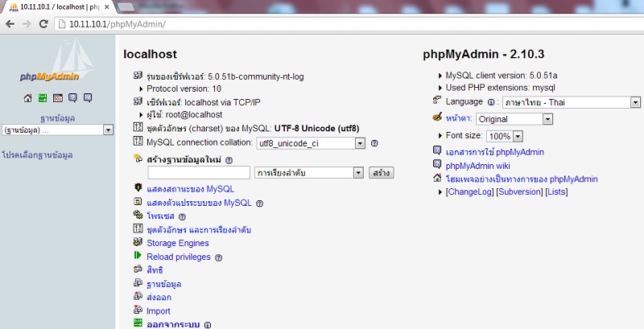Click info icon beside log out link

[208, 325]
